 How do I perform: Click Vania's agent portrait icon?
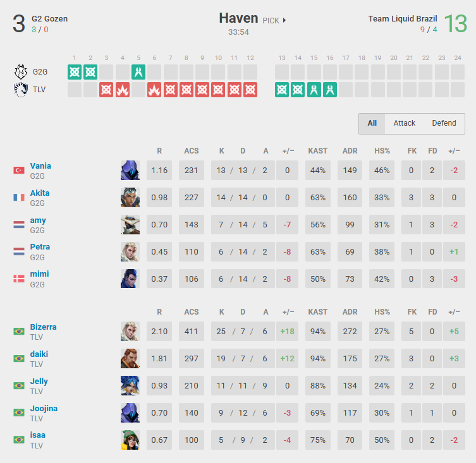(x=130, y=171)
